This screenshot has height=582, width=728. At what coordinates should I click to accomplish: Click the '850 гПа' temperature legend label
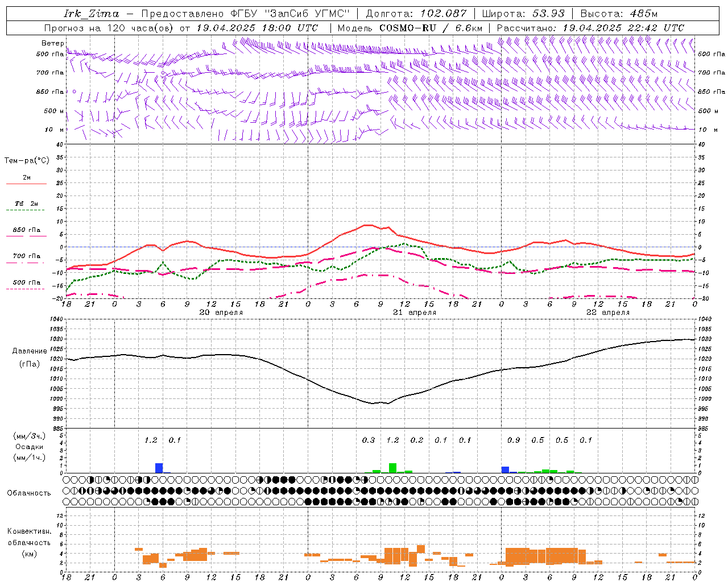pos(27,230)
